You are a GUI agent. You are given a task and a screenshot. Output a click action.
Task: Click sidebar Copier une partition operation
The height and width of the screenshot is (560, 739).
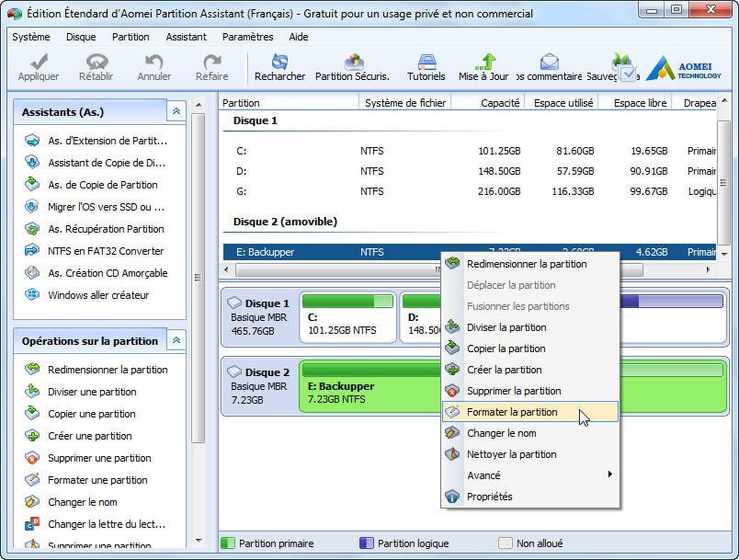[80, 414]
